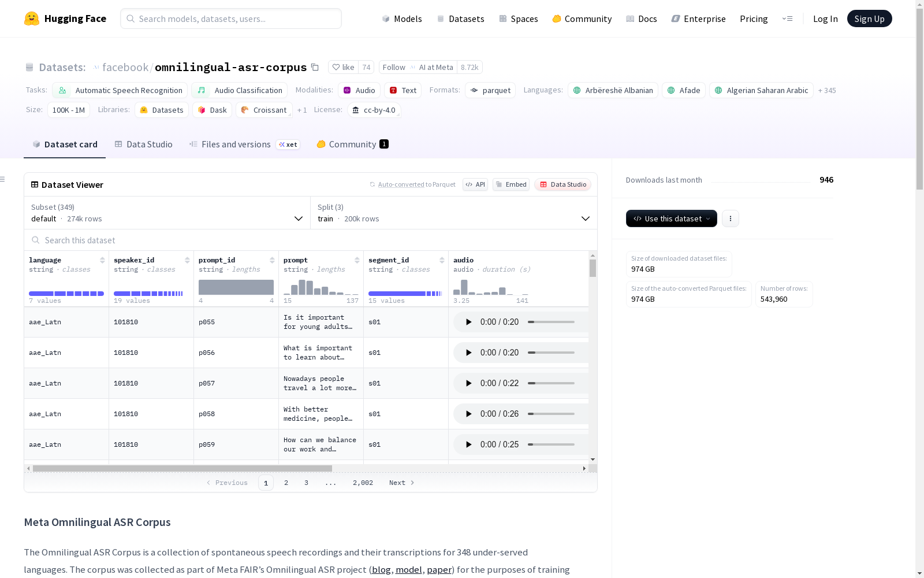Sort by the prompt_id column
The image size is (924, 578).
click(x=272, y=260)
